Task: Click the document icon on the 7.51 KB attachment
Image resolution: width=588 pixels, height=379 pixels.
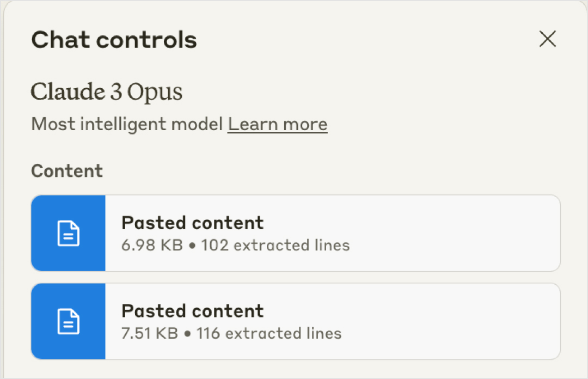Action: (x=69, y=321)
